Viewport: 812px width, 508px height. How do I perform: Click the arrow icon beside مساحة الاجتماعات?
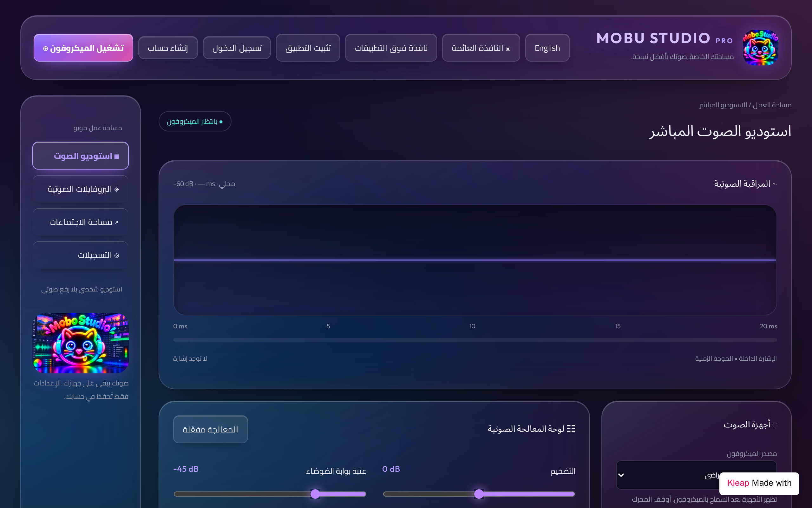(x=117, y=223)
